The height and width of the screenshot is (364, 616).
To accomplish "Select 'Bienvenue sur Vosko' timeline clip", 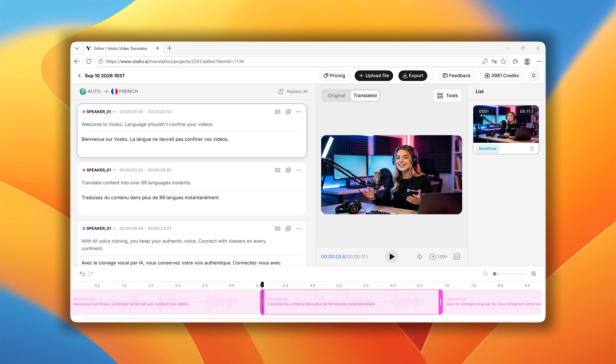I will point(165,302).
